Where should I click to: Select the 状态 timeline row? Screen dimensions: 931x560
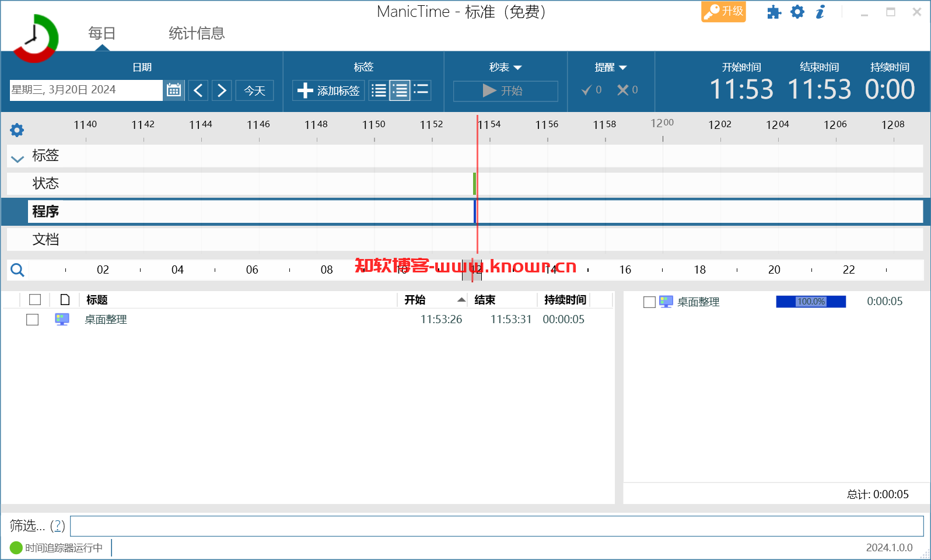[x=465, y=184]
